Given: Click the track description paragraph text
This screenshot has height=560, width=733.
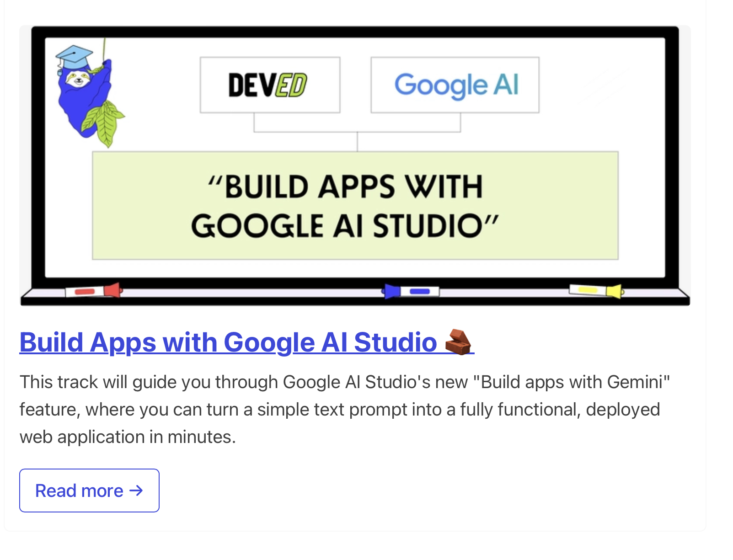Looking at the screenshot, I should coord(345,410).
